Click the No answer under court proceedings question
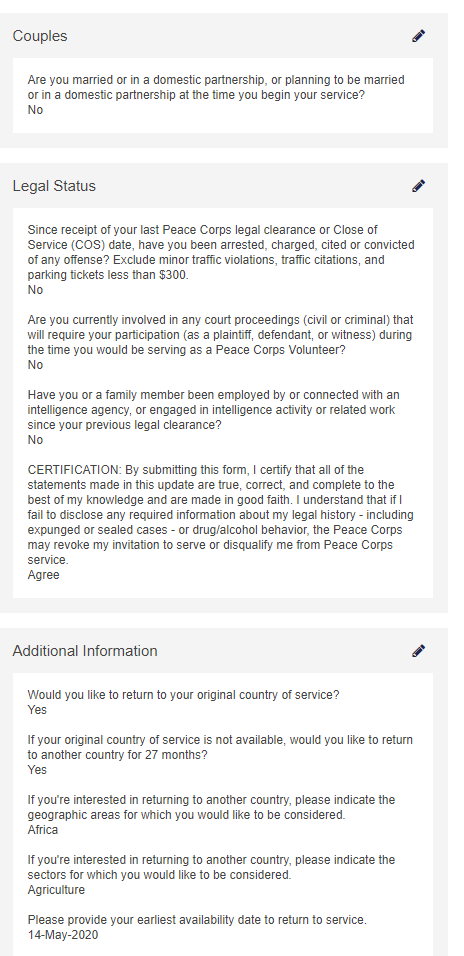 click(35, 365)
